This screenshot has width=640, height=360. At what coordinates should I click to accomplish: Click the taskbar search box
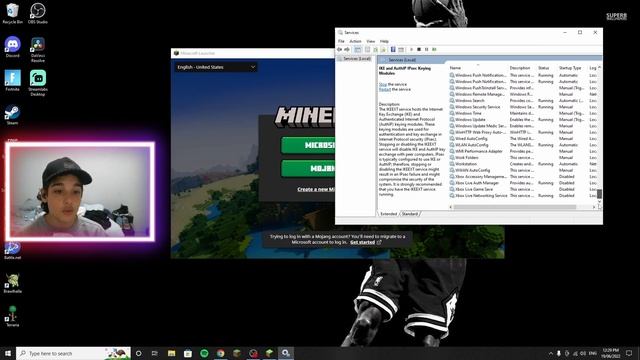pyautogui.click(x=73, y=353)
